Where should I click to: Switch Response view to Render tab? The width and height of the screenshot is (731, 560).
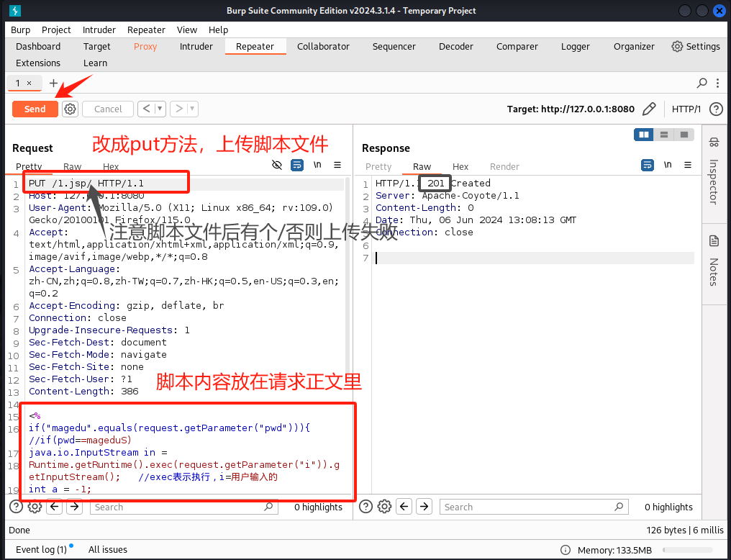pyautogui.click(x=504, y=166)
